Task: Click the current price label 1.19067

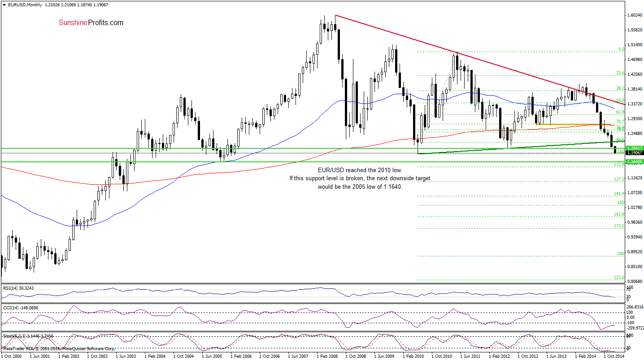Action: click(634, 153)
